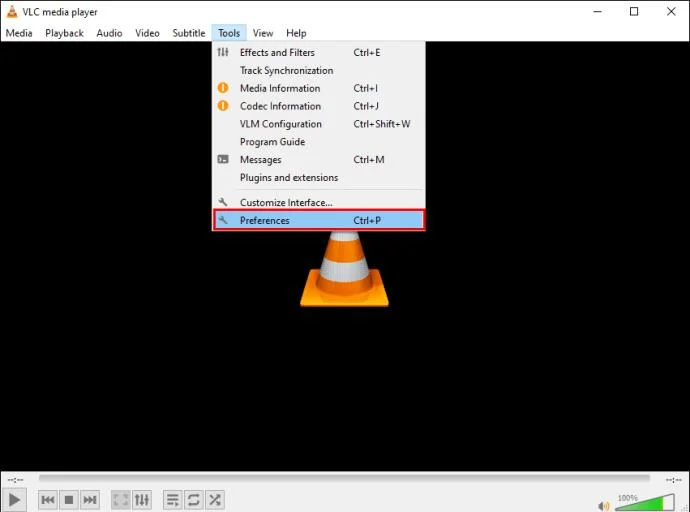Close the open Tools menu
This screenshot has width=690, height=512.
click(229, 33)
